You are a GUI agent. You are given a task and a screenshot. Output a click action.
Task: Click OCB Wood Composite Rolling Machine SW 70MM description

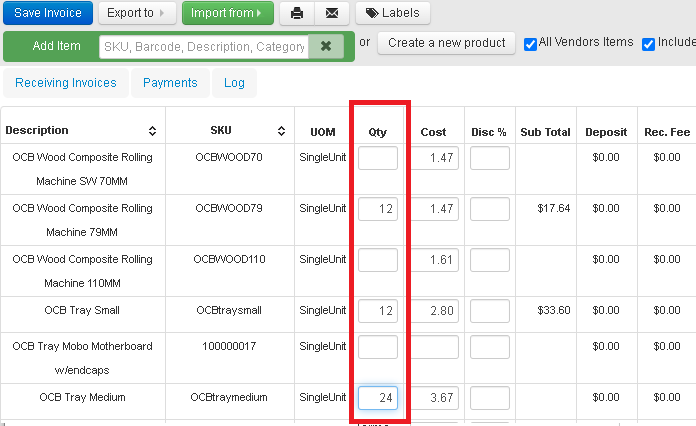point(82,169)
